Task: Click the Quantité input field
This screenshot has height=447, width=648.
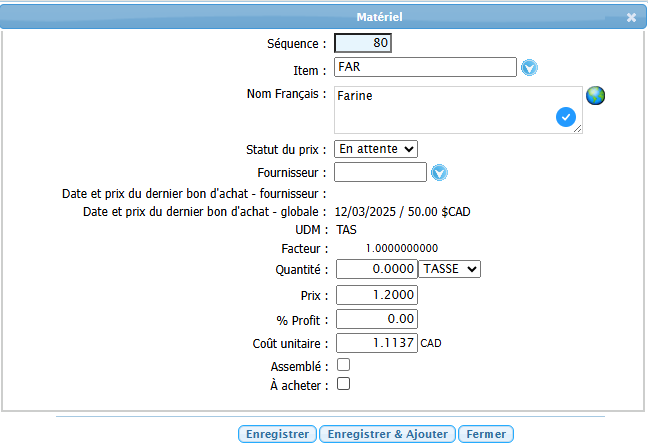Action: point(376,269)
